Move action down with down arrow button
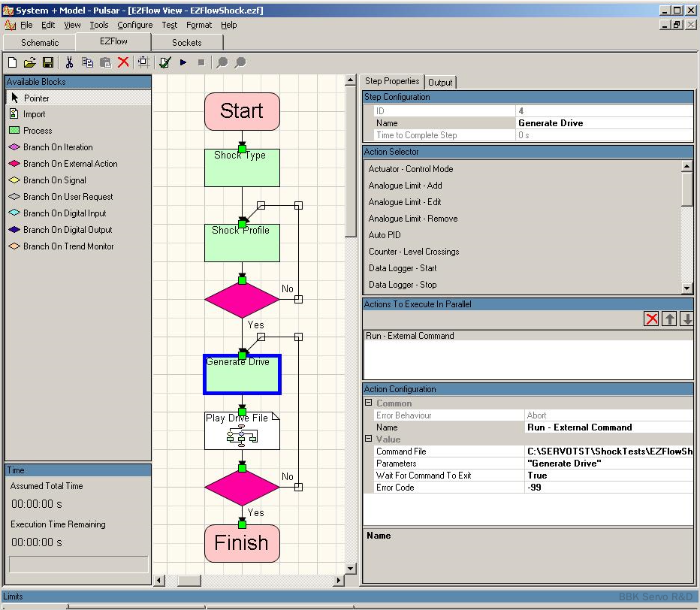Viewport: 700px width, 610px height. click(686, 319)
